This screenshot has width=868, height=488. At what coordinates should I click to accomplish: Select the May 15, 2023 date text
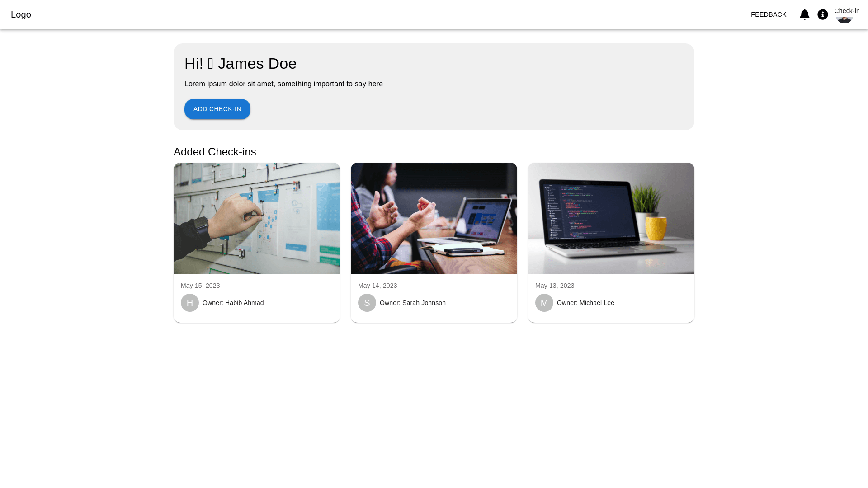(200, 286)
